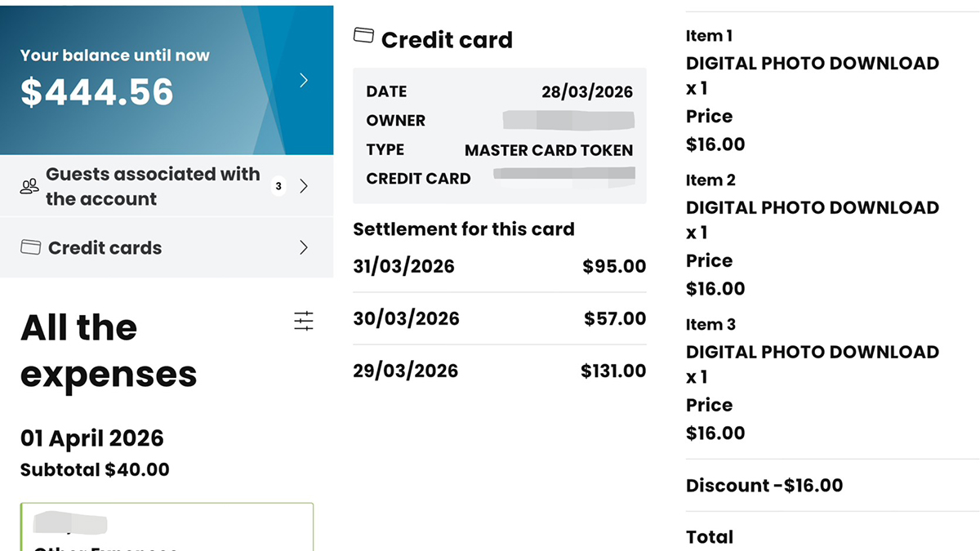Expand Guests associated with the account
This screenshot has height=551, width=980.
[x=304, y=186]
